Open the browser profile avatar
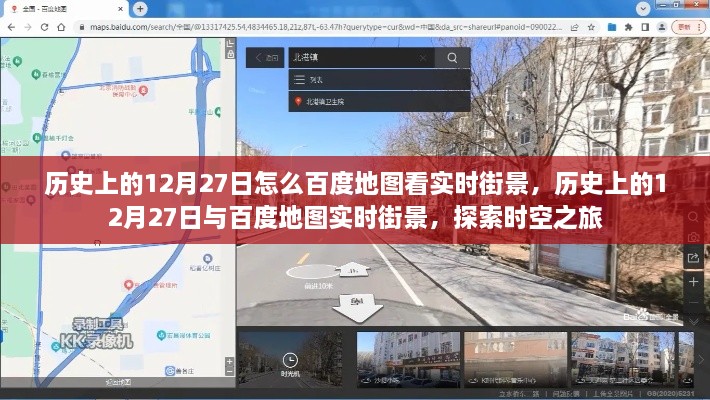The width and height of the screenshot is (710, 400). pos(662,27)
